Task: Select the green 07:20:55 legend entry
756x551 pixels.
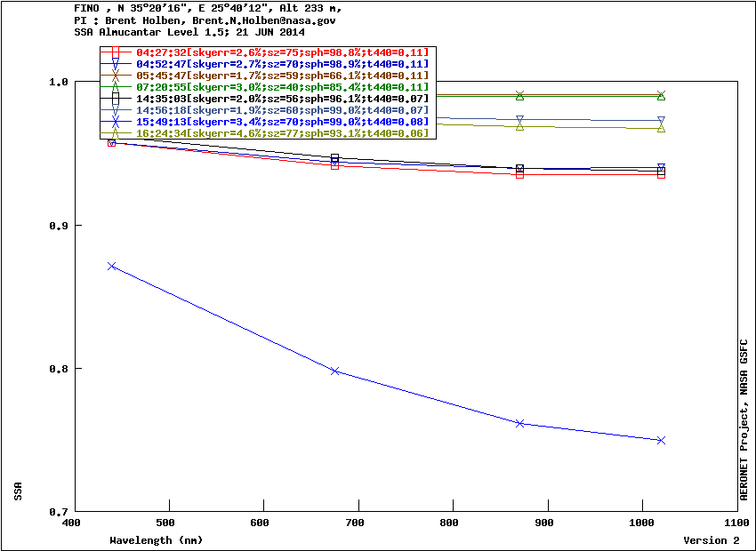Action: [x=281, y=87]
